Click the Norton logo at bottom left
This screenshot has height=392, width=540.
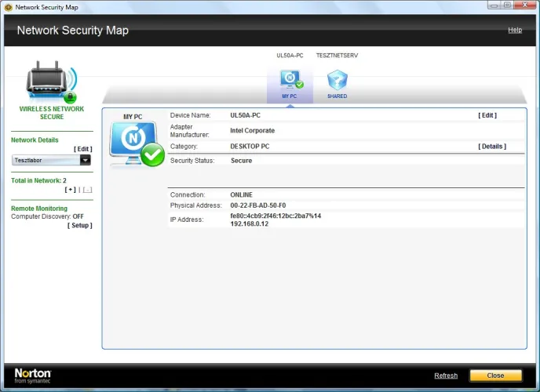[33, 376]
